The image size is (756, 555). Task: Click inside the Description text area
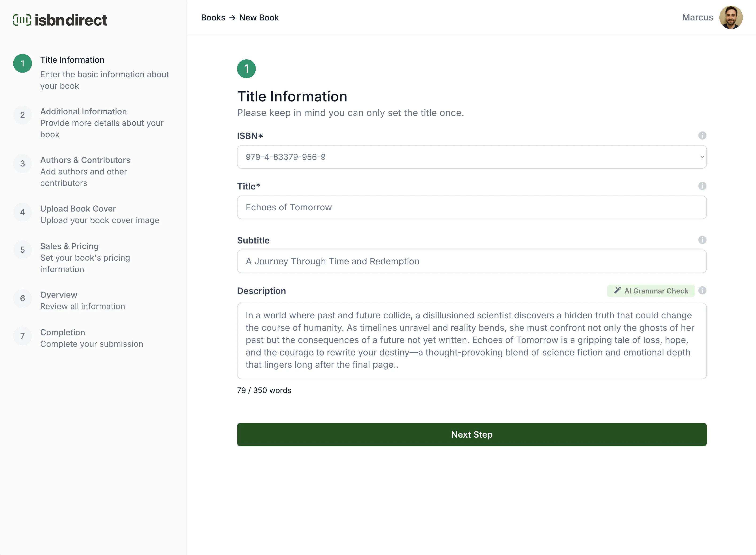coord(471,341)
